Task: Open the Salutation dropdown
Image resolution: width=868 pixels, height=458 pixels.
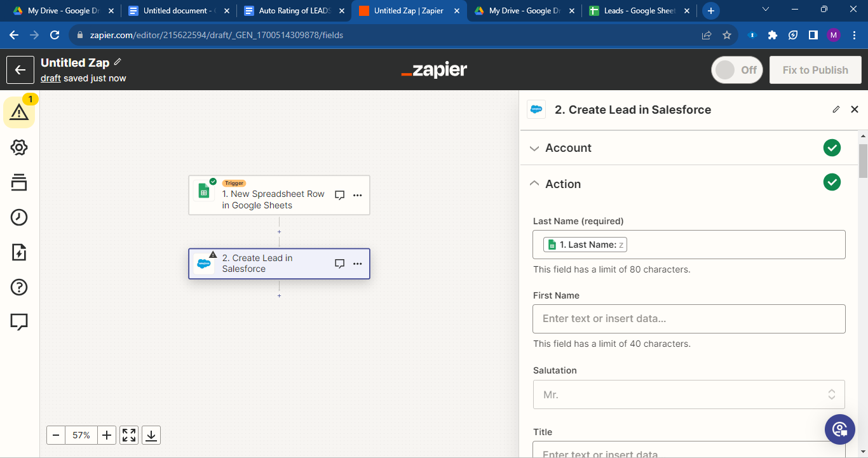Action: pyautogui.click(x=689, y=394)
